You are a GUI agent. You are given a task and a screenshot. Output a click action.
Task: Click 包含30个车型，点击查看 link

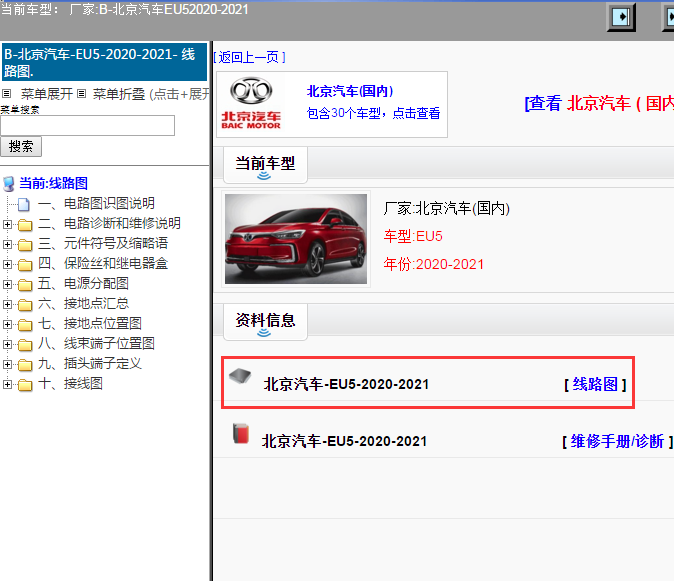[x=373, y=113]
